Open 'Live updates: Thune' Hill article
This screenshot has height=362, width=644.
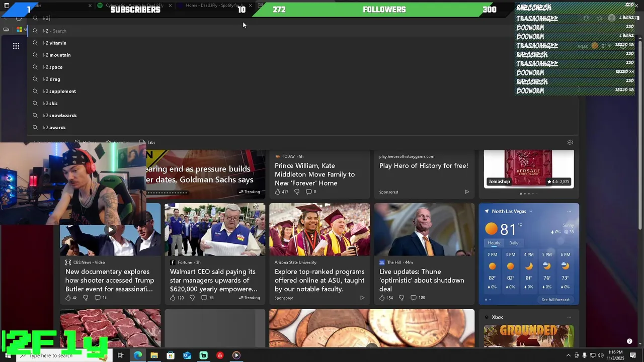[x=422, y=280]
